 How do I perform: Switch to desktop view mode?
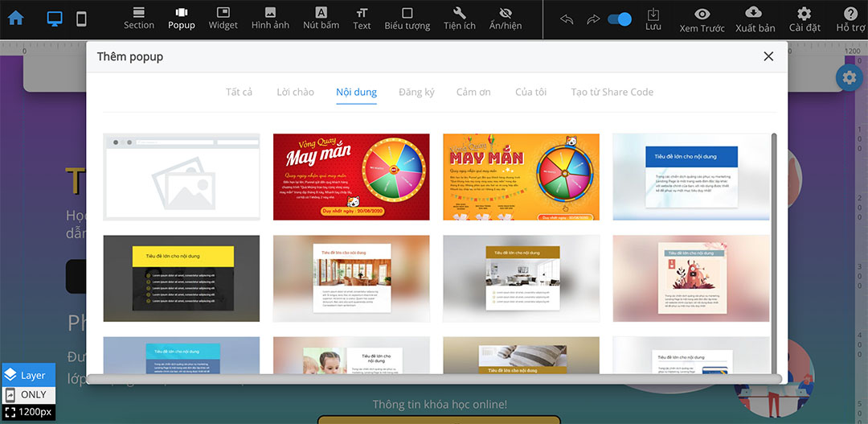tap(55, 19)
